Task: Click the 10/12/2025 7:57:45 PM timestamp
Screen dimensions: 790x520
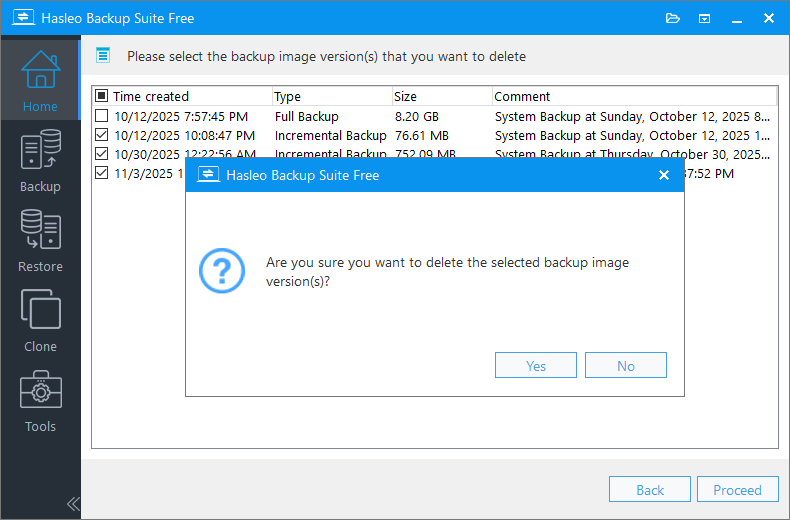Action: pyautogui.click(x=181, y=116)
